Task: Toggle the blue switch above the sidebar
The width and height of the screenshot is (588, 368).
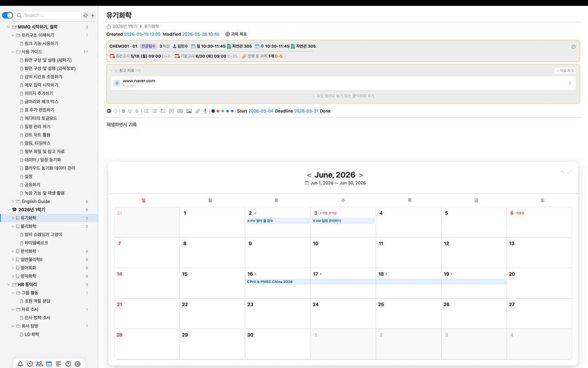Action: point(7,15)
